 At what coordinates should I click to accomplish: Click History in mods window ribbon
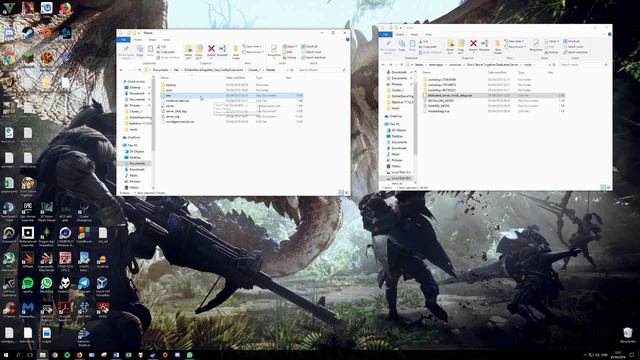[x=551, y=52]
